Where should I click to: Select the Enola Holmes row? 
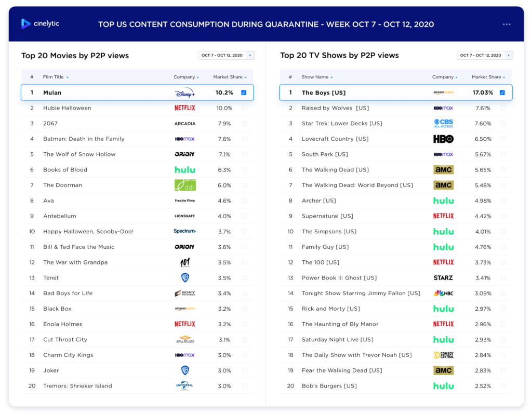pyautogui.click(x=137, y=324)
